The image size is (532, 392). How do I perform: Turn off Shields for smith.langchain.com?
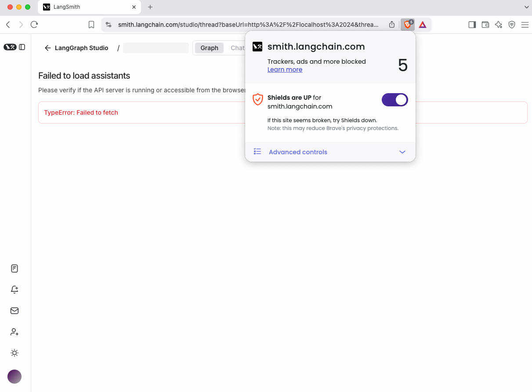click(x=394, y=100)
